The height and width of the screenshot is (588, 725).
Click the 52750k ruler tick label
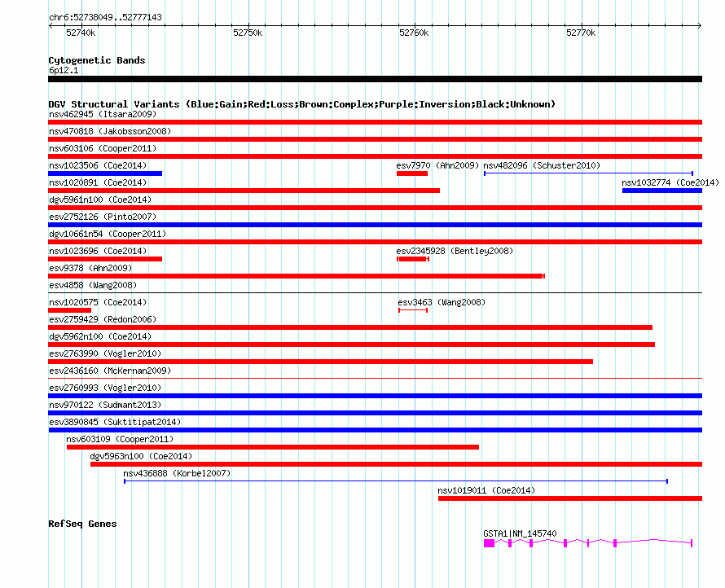pos(248,33)
